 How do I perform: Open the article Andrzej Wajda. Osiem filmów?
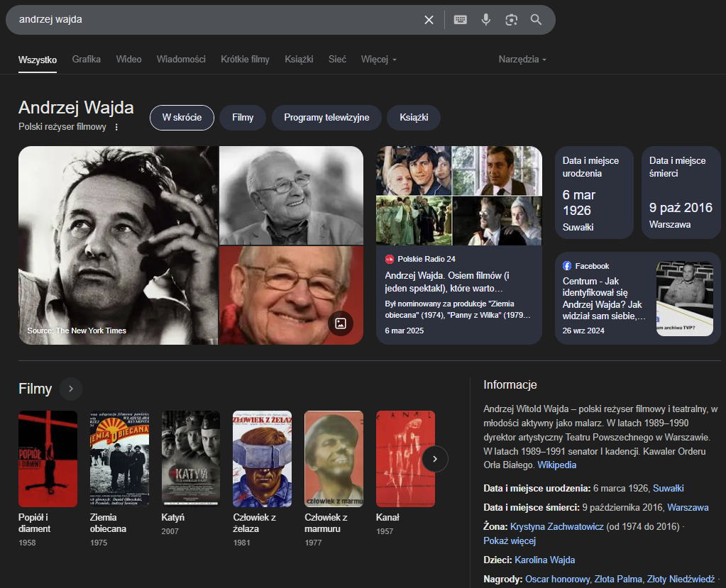coord(448,282)
